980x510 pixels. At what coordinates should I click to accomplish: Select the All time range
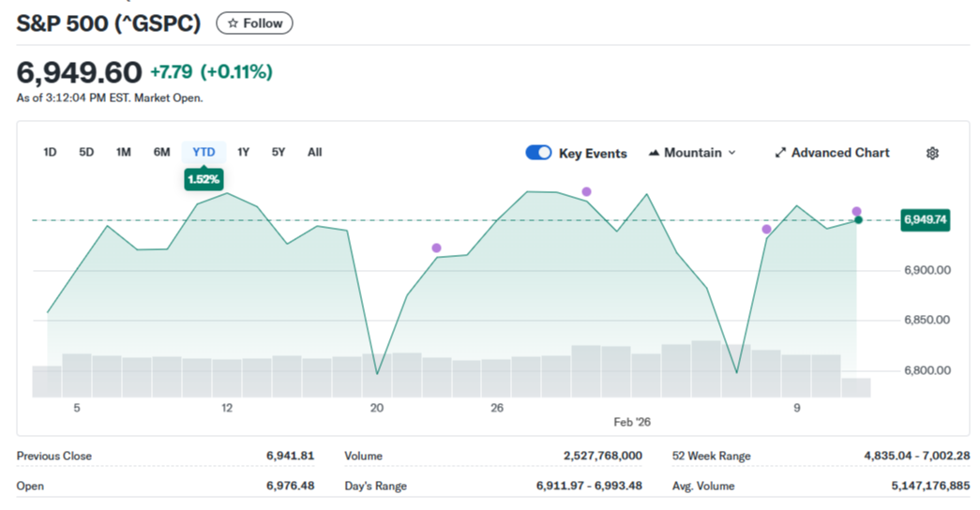point(314,152)
